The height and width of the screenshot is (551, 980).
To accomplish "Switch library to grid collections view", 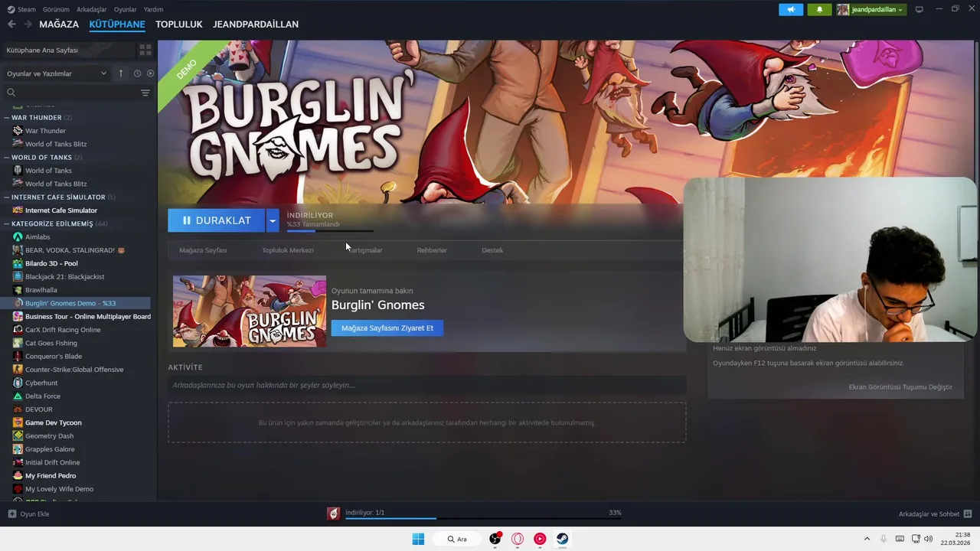I will 145,50.
